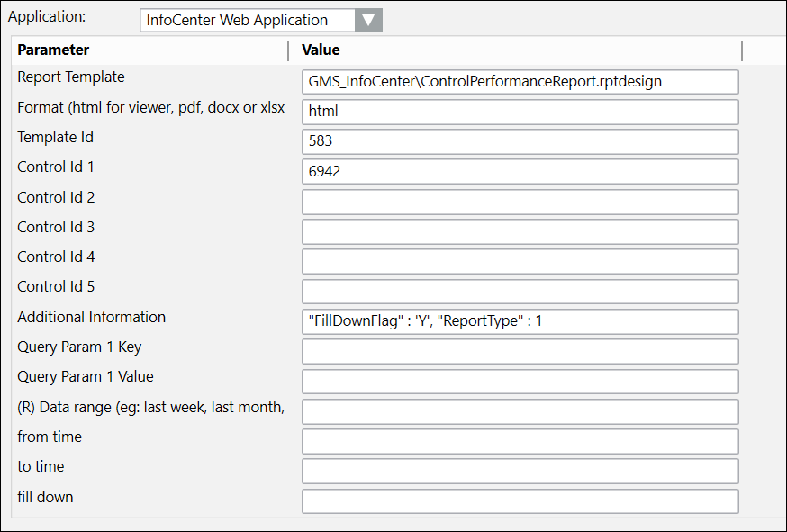This screenshot has height=532, width=787.
Task: Click the Parameter column header
Action: (x=54, y=50)
